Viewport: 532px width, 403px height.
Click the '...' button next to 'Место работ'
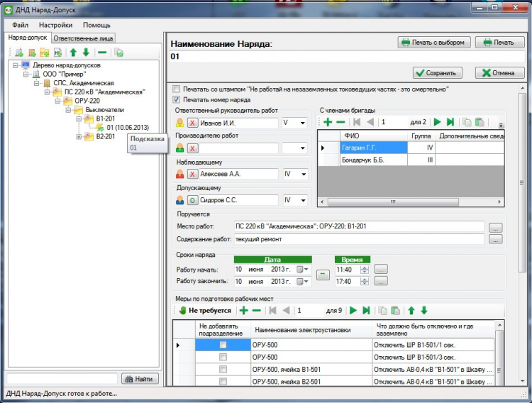[x=495, y=228]
